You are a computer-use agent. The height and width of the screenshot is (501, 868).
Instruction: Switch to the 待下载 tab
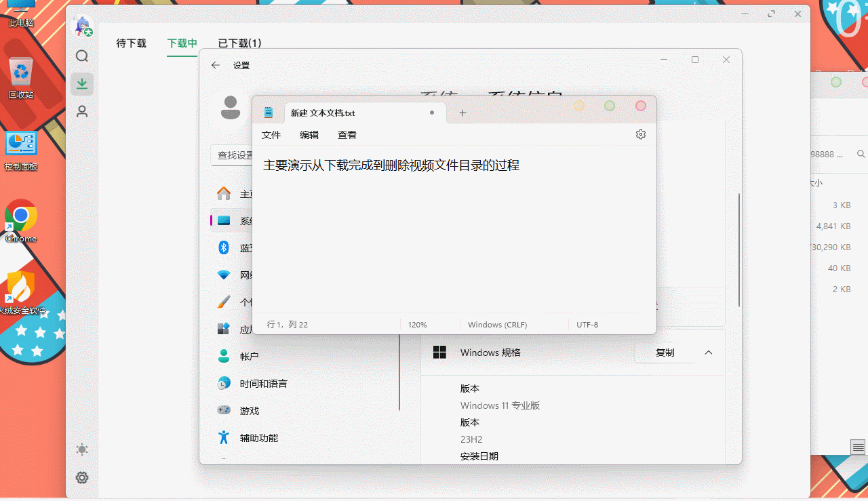point(131,43)
